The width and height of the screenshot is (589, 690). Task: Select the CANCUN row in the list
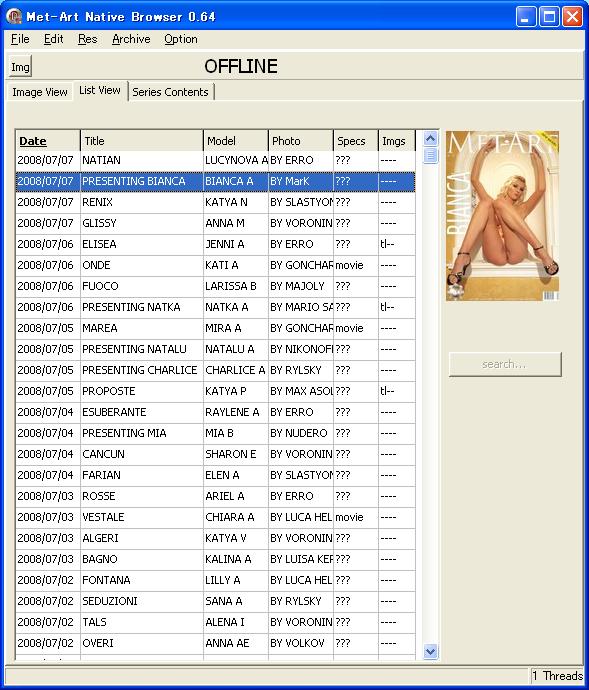pyautogui.click(x=215, y=454)
